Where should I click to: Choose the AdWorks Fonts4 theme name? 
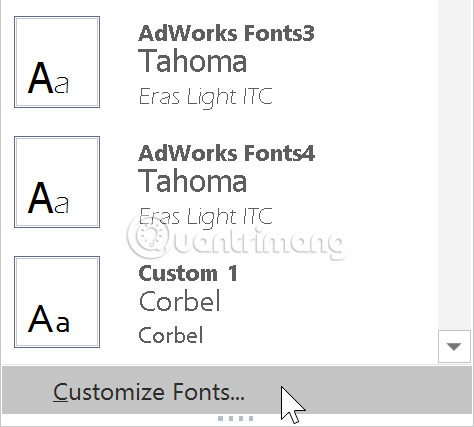point(226,153)
